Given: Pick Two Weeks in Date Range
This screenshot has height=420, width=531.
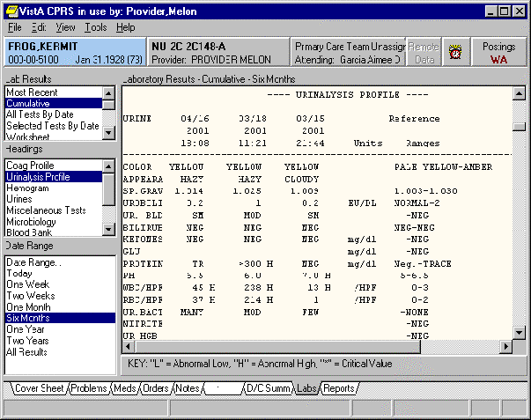Looking at the screenshot, I should 30,295.
